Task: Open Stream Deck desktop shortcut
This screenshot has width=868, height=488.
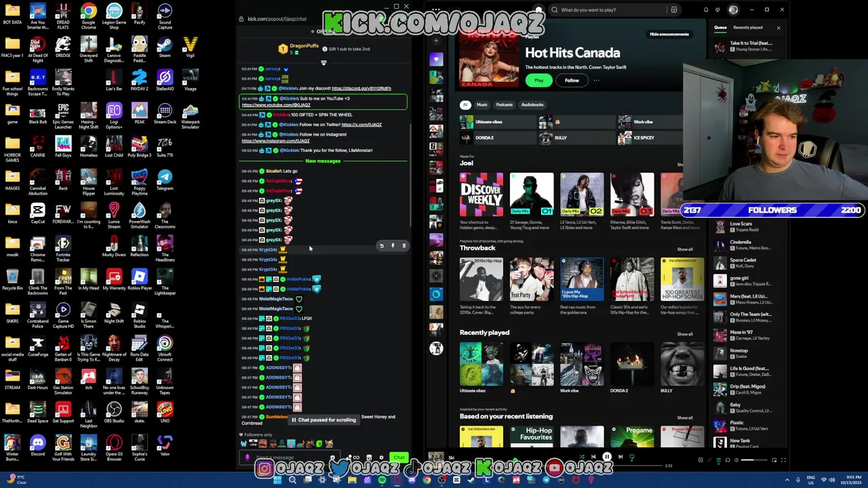Action: click(x=165, y=114)
